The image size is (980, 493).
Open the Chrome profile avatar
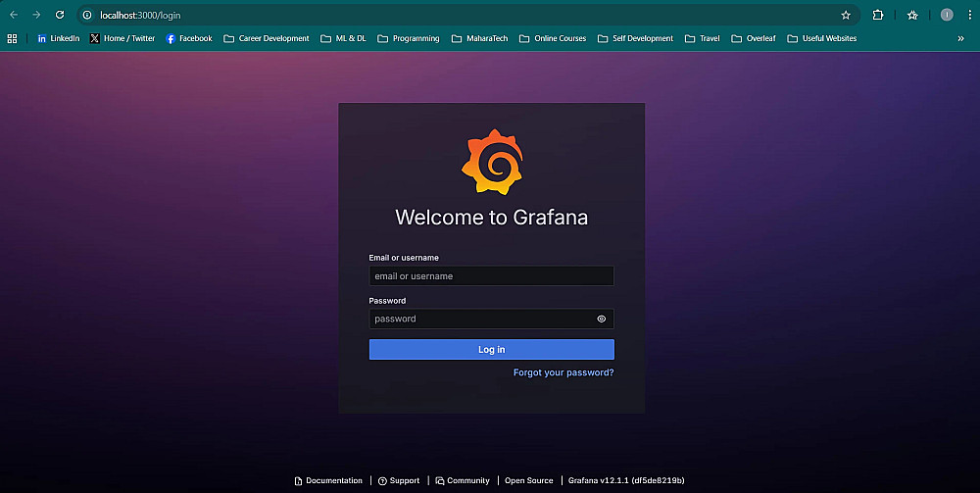[947, 15]
